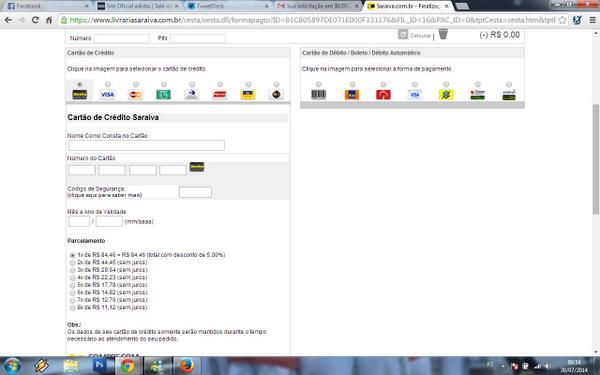Focus the Número gift card field
Image resolution: width=600 pixels, height=375 pixels.
pyautogui.click(x=122, y=38)
